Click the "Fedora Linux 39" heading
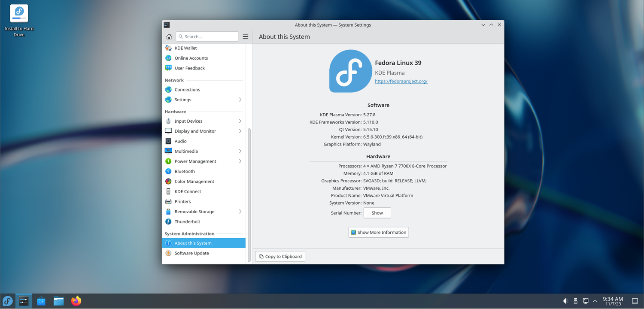This screenshot has width=644, height=309. [398, 63]
